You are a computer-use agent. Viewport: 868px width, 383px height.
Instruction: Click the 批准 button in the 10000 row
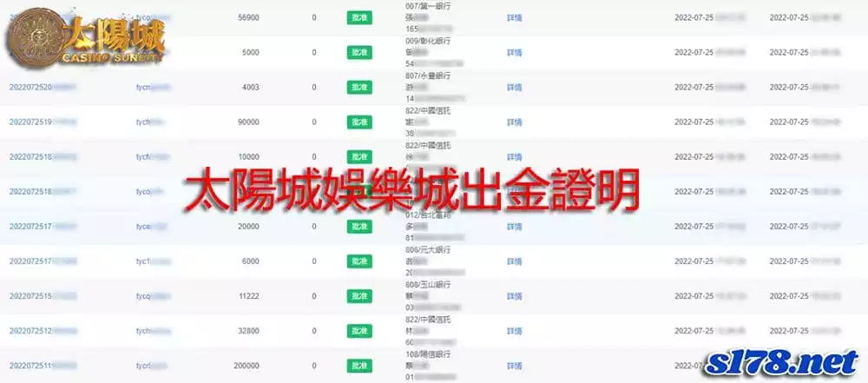359,157
